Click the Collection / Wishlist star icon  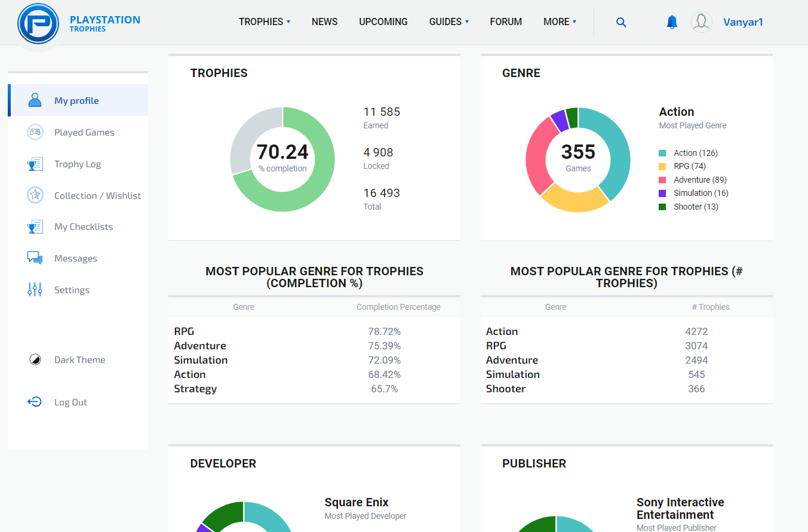pyautogui.click(x=35, y=195)
